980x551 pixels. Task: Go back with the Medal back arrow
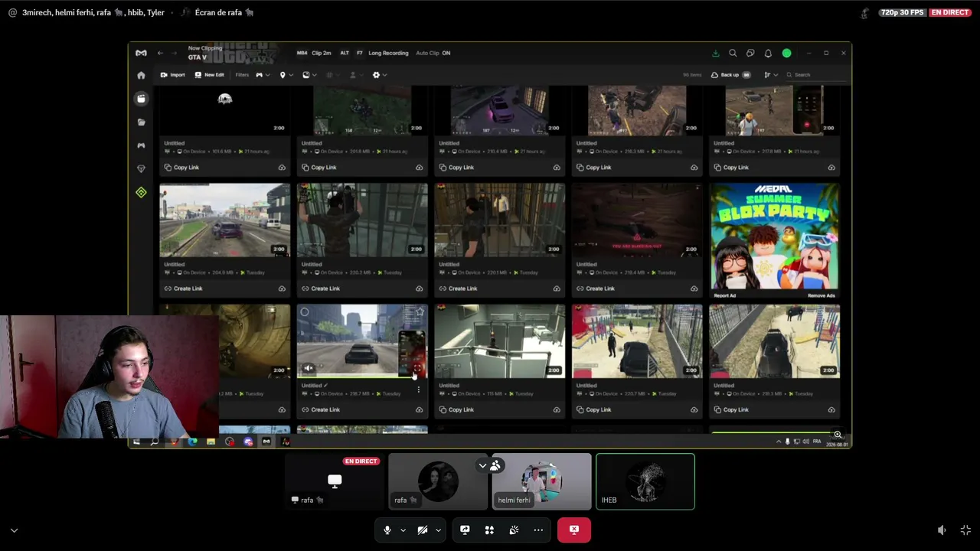(160, 53)
